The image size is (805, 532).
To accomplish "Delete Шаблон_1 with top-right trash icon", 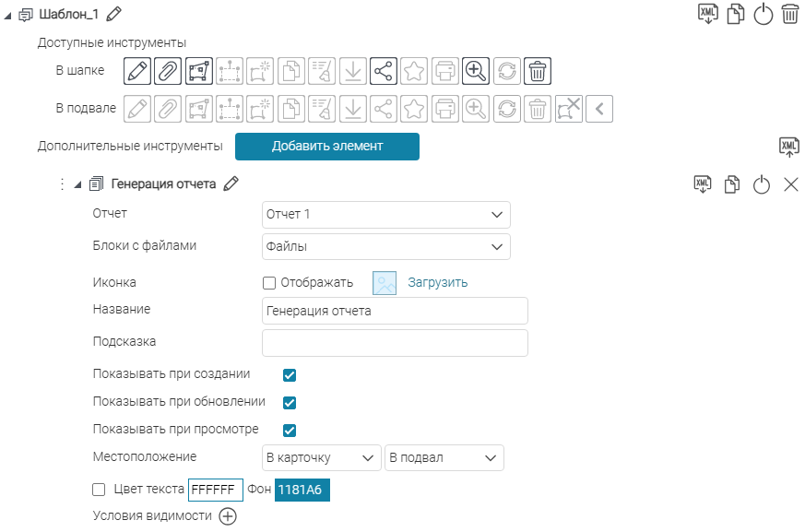I will point(790,15).
